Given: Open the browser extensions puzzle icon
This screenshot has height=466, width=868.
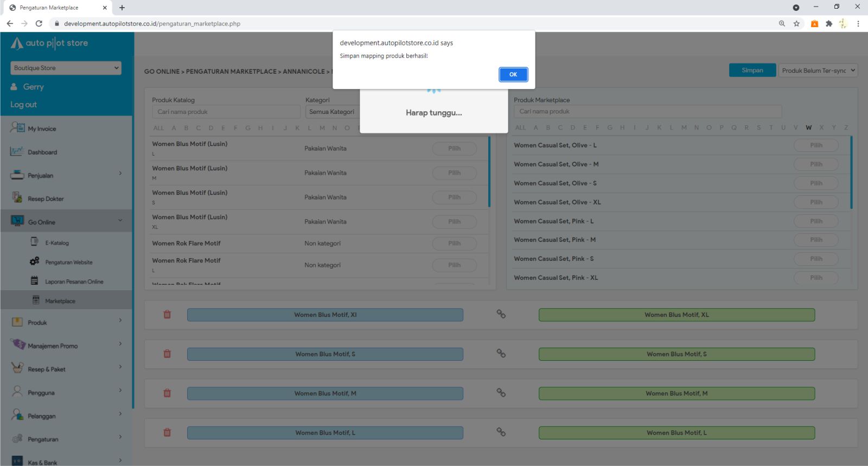Looking at the screenshot, I should pos(828,23).
